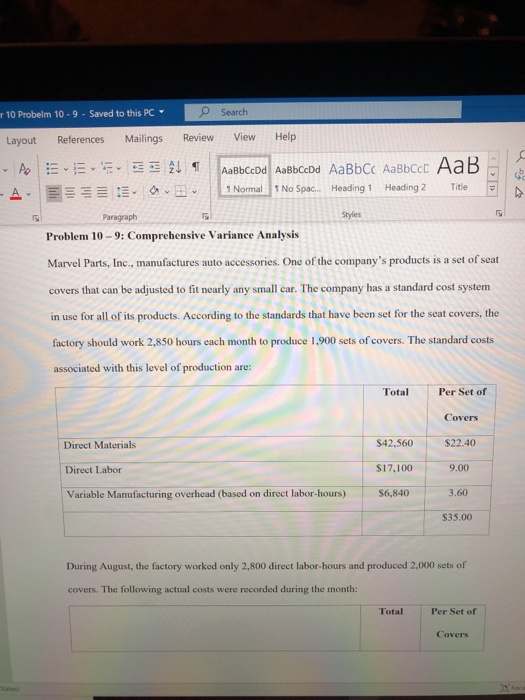The height and width of the screenshot is (700, 525).
Task: Click in the Search box
Action: [x=323, y=111]
